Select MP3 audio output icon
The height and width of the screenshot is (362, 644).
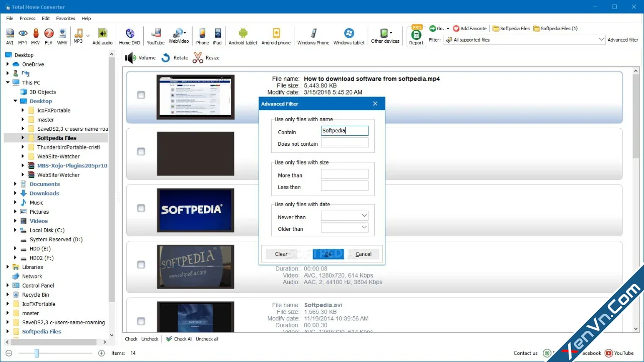[78, 36]
